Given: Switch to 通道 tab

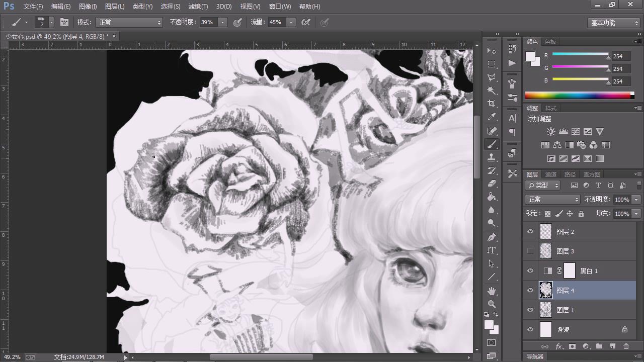Looking at the screenshot, I should [551, 174].
